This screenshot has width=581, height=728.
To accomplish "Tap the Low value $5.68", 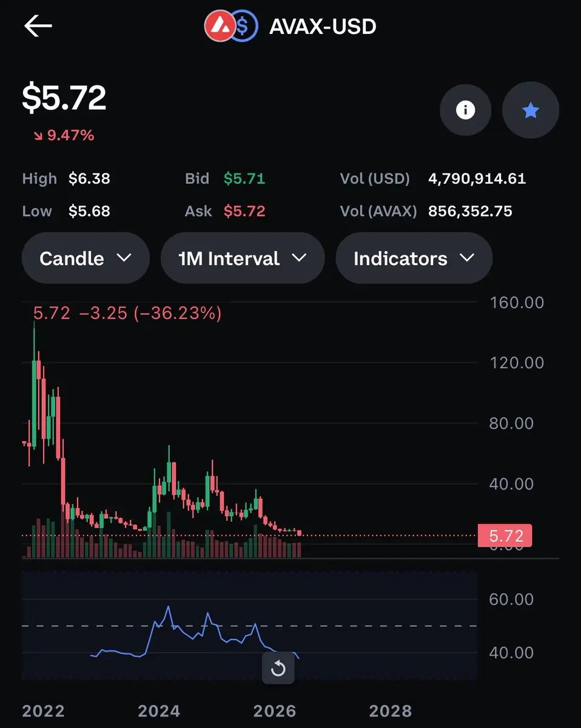I will tap(89, 211).
